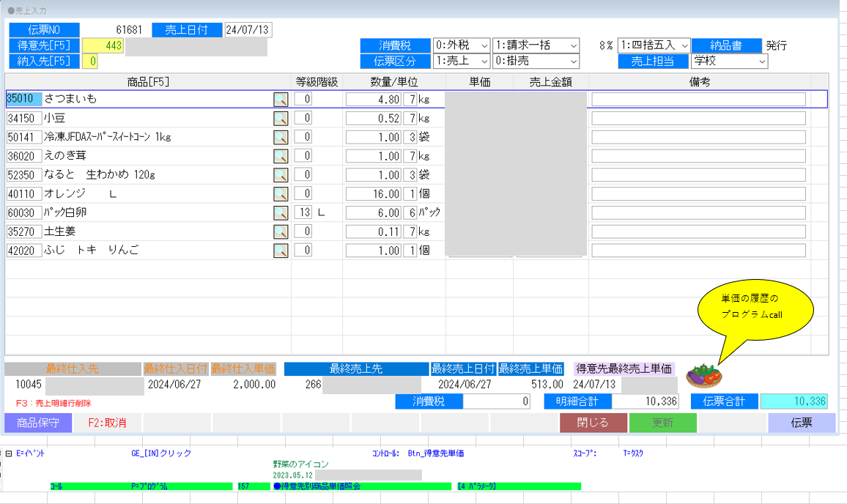Open product lookup for パック白卵 row
This screenshot has height=504, width=847.
281,213
